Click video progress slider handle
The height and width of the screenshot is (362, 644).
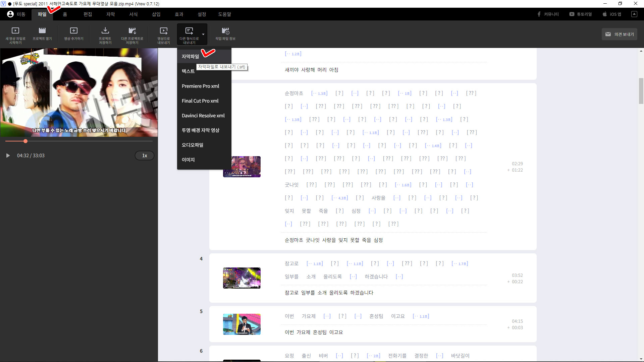point(25,141)
